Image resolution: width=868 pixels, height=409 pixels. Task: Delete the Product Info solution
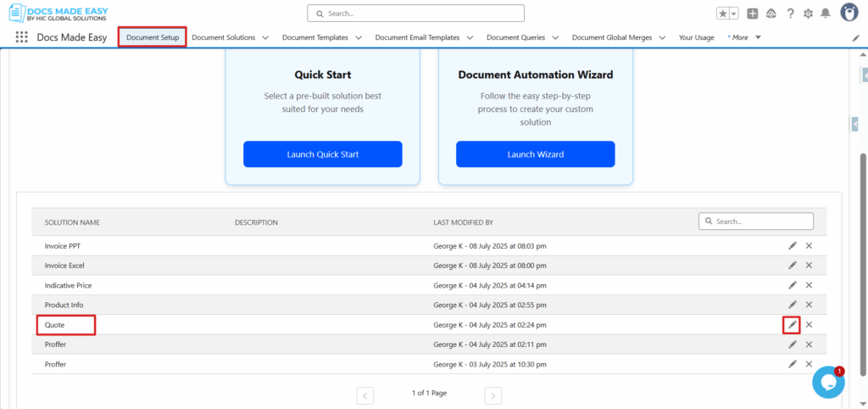tap(809, 305)
